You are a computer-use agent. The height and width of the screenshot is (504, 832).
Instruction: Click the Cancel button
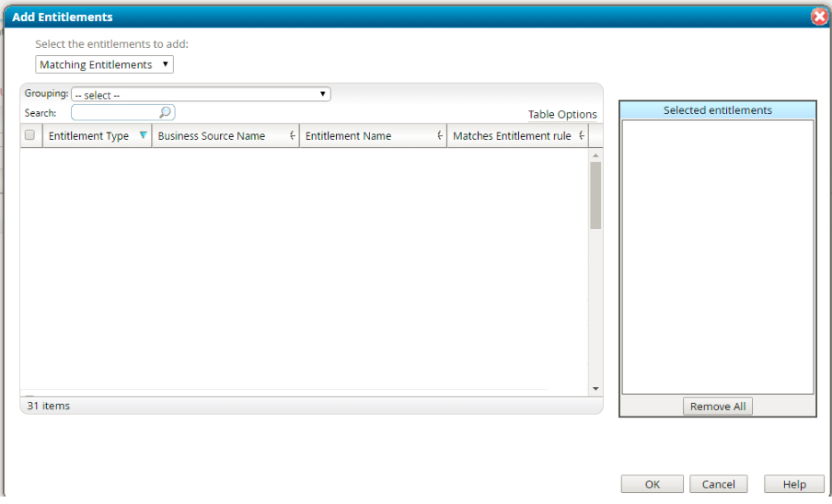(718, 485)
